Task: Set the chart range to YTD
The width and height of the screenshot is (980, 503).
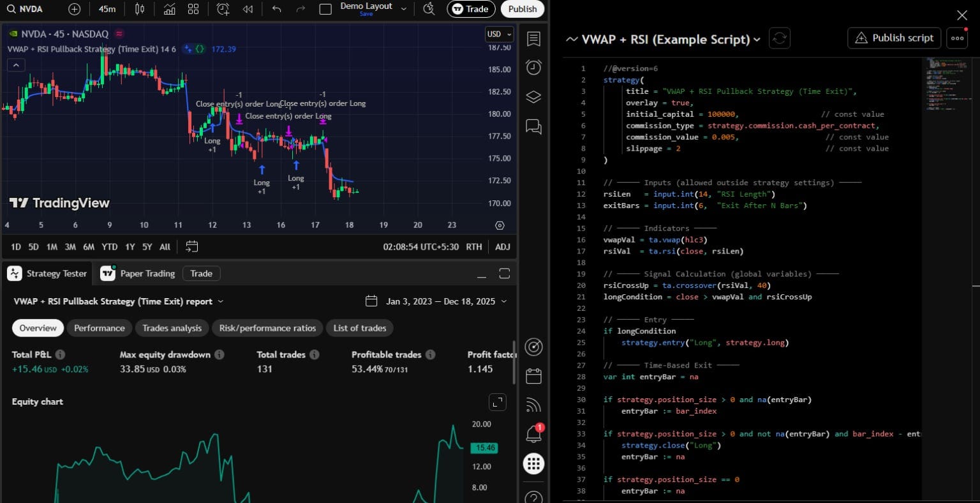Action: [110, 246]
